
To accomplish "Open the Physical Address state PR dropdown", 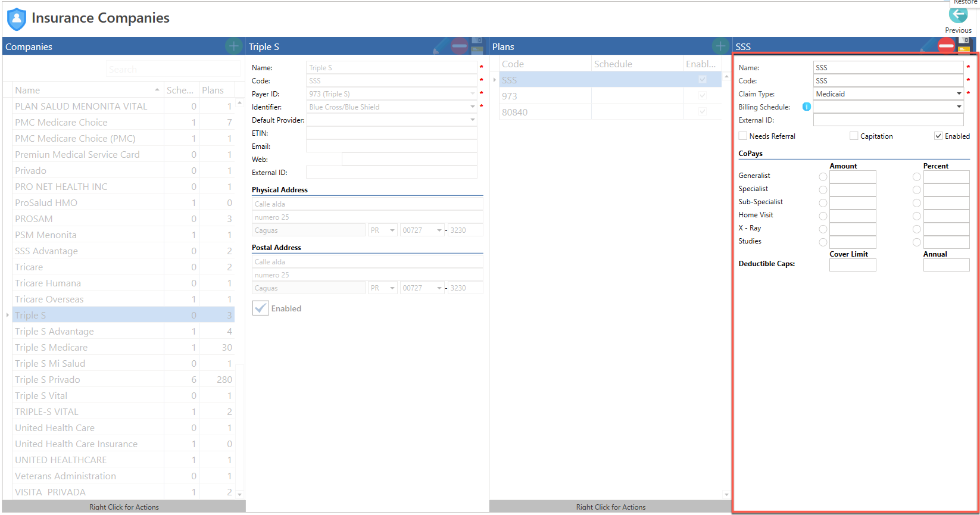I will 392,230.
